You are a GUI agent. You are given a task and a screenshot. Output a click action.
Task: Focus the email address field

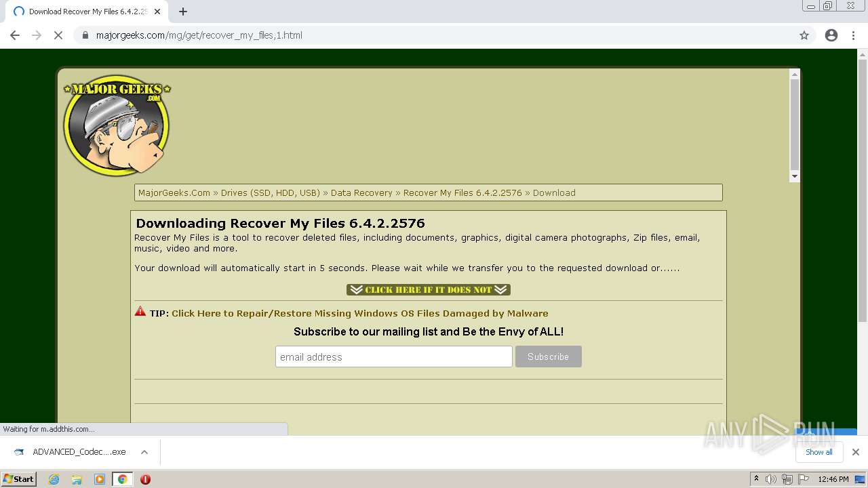coord(393,357)
